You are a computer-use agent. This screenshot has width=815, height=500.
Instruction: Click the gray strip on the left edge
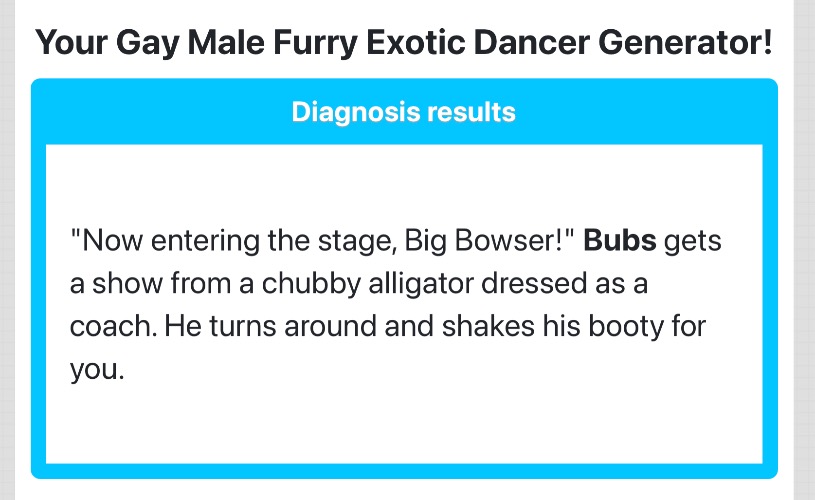pos(6,250)
